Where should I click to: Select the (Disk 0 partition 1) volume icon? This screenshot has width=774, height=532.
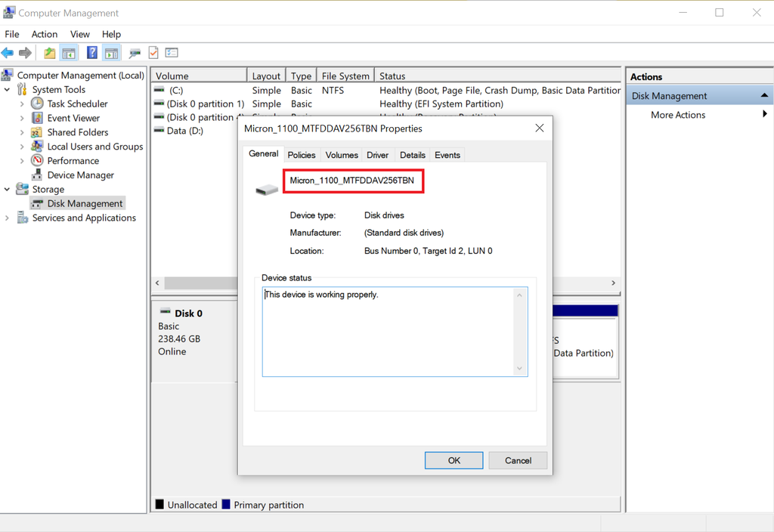tap(159, 104)
